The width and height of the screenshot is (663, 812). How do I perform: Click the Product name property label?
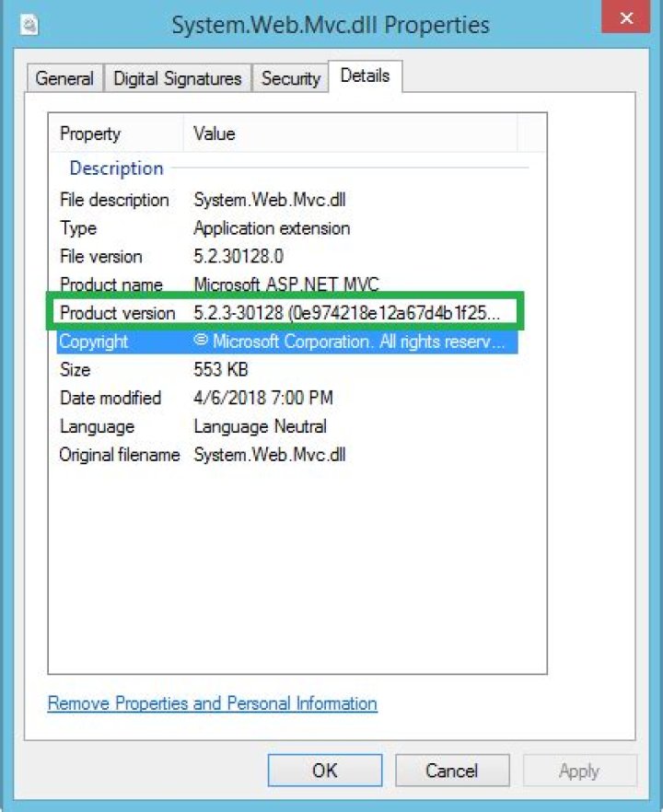[111, 284]
